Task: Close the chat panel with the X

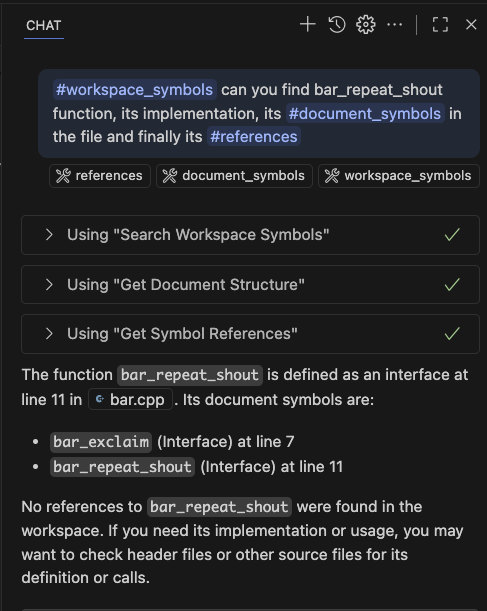Action: (x=471, y=25)
